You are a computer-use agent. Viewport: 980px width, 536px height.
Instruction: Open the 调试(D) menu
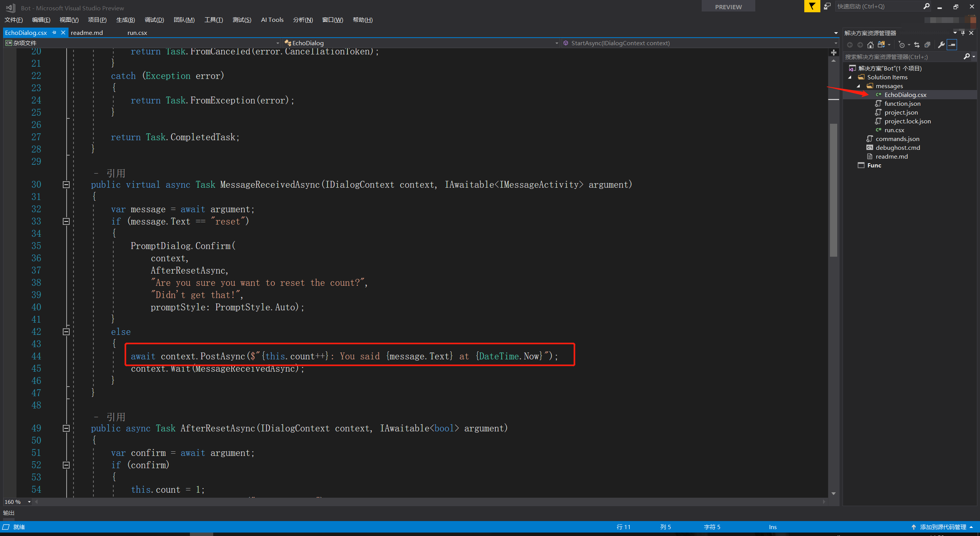[154, 20]
